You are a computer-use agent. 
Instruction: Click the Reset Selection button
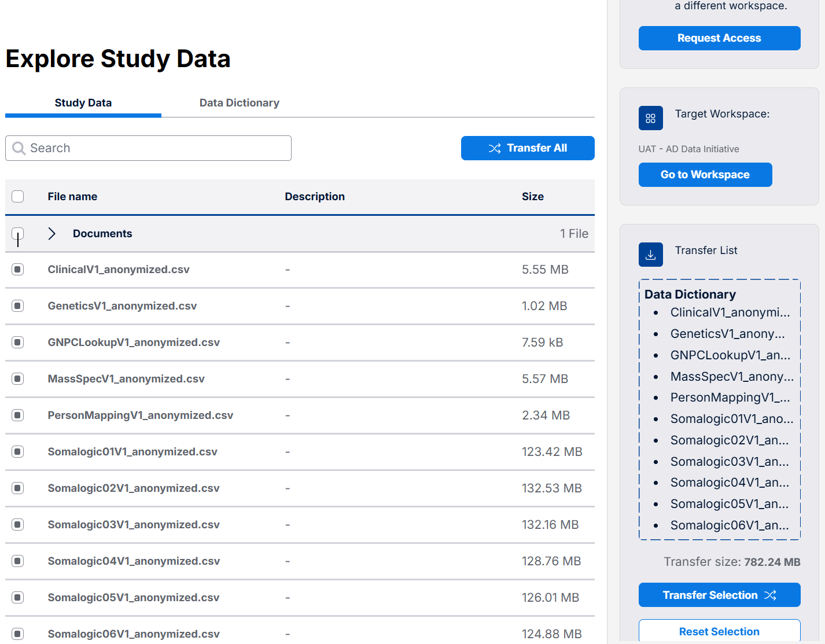click(x=719, y=631)
